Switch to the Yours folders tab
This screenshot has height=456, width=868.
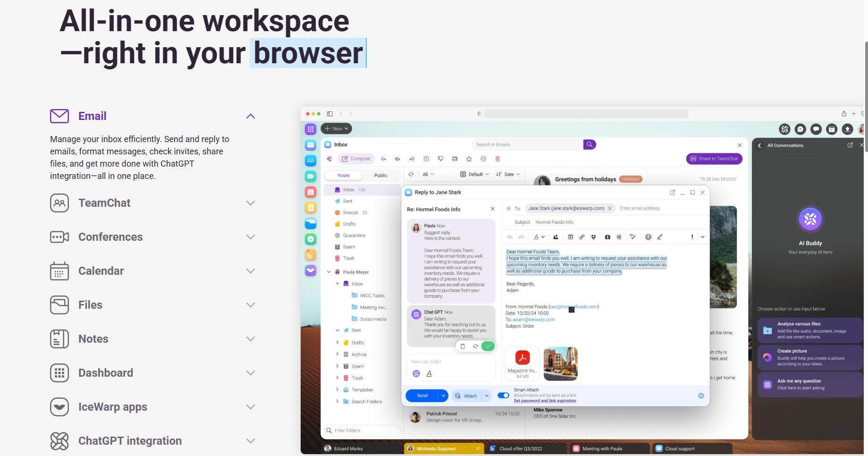[343, 176]
